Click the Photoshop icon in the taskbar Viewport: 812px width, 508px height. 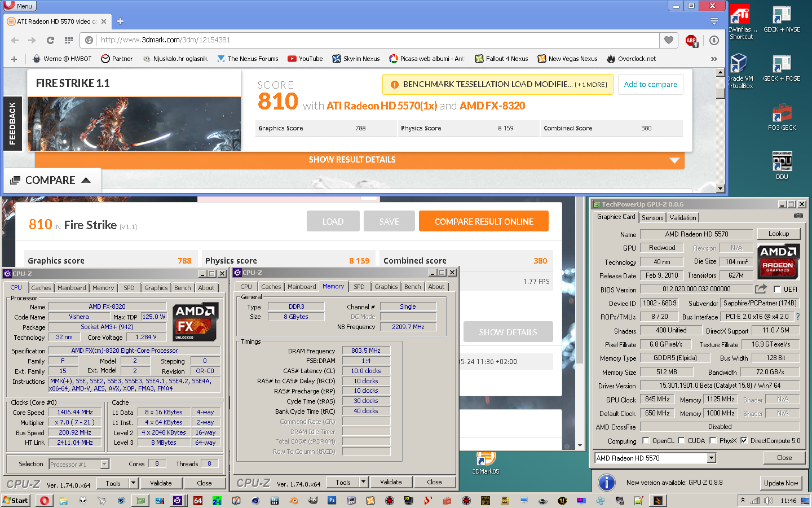(332, 501)
